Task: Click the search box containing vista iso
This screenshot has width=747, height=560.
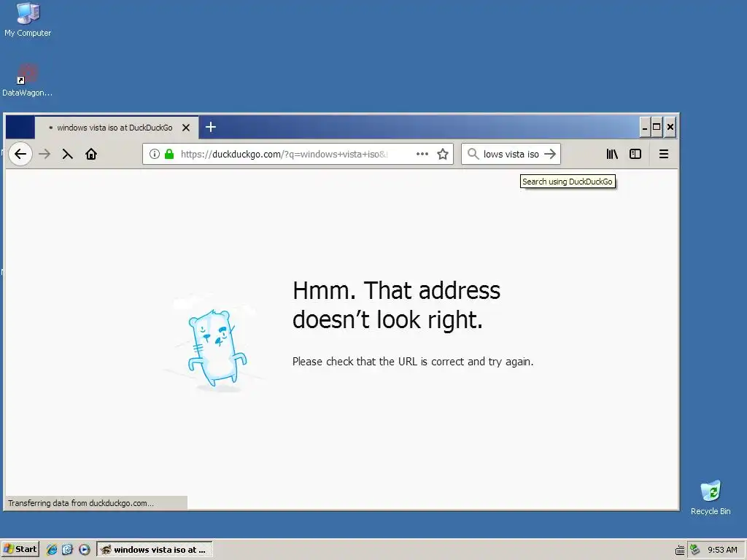Action: (511, 154)
